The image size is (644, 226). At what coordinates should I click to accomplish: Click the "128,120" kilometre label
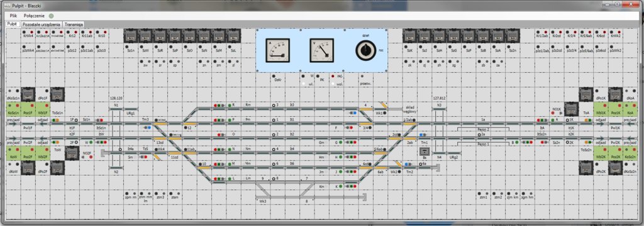click(116, 99)
